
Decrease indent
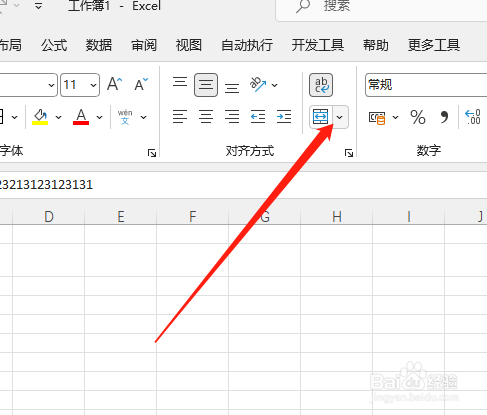258,117
